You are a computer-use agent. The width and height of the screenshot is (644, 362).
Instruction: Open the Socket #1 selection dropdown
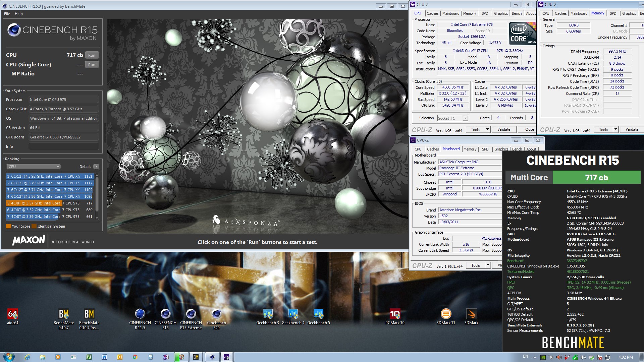[452, 118]
